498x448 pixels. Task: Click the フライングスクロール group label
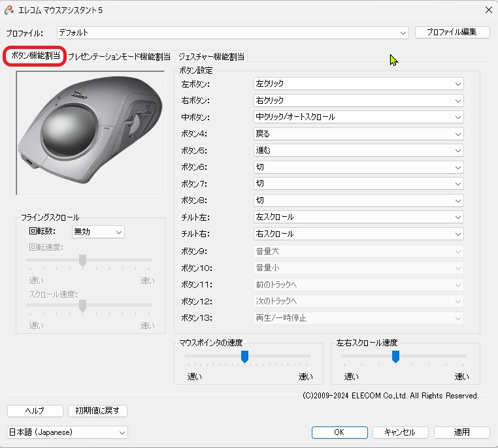point(50,217)
